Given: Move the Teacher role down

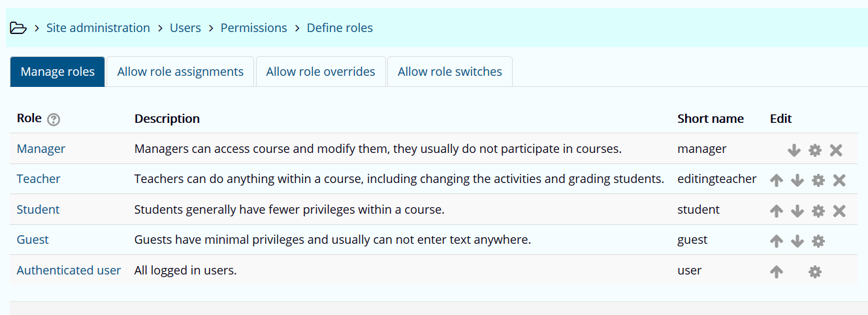Looking at the screenshot, I should (x=797, y=180).
